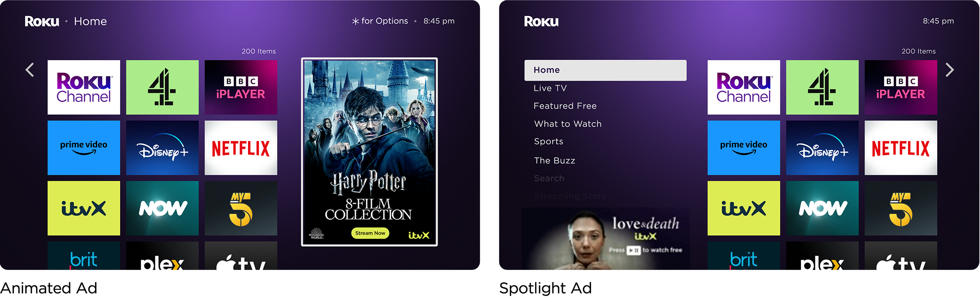Select What to Watch menu entry
This screenshot has height=297, width=980.
pos(567,124)
